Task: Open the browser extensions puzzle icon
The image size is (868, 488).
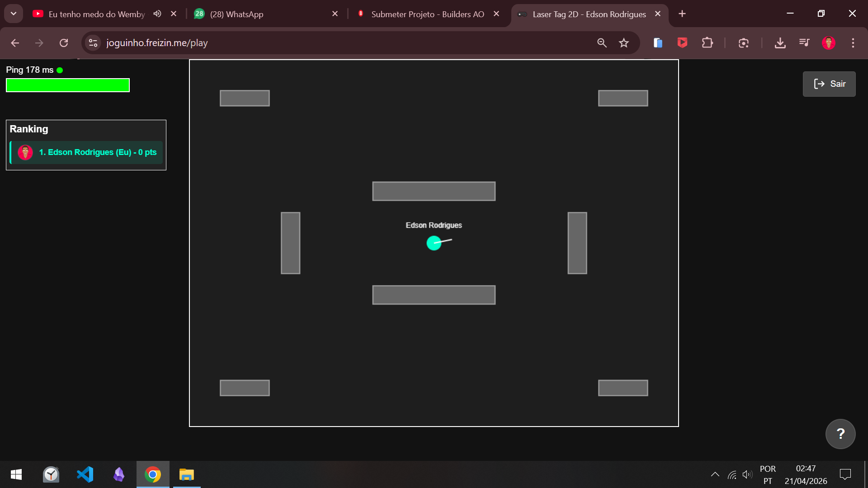Action: 707,43
